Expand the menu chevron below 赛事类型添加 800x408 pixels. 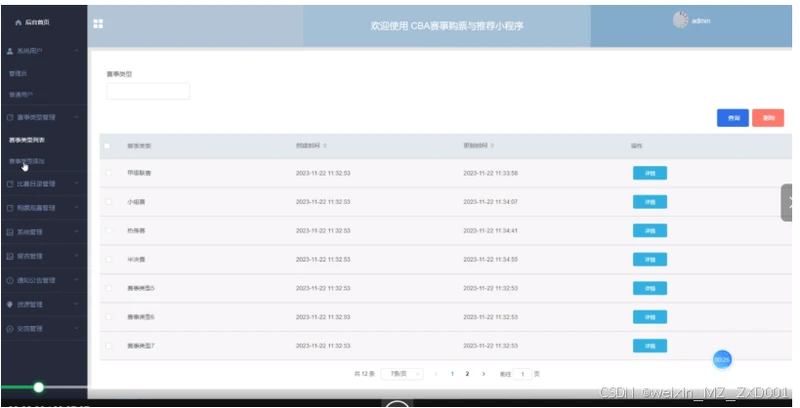tap(76, 184)
